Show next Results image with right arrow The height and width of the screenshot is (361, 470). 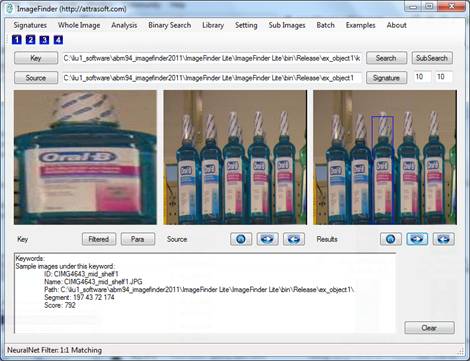pos(417,239)
